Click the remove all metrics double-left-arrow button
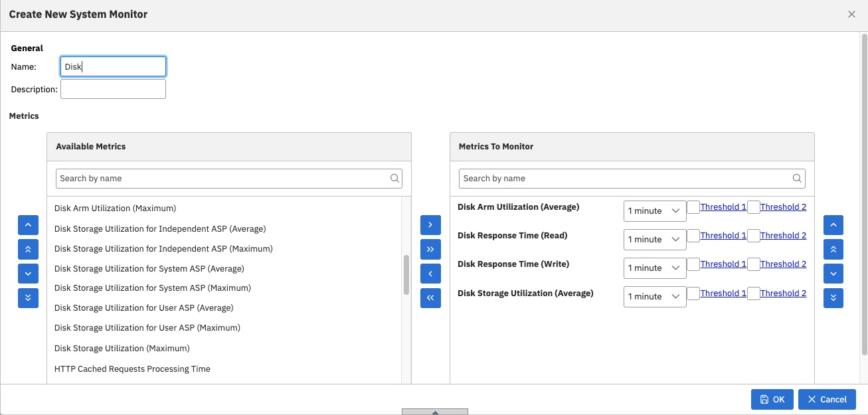 pos(430,298)
